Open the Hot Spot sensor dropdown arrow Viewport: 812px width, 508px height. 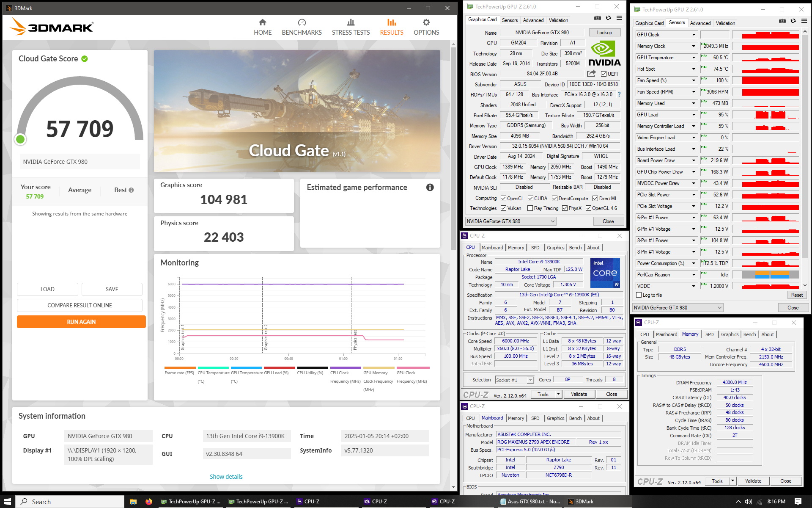click(694, 69)
